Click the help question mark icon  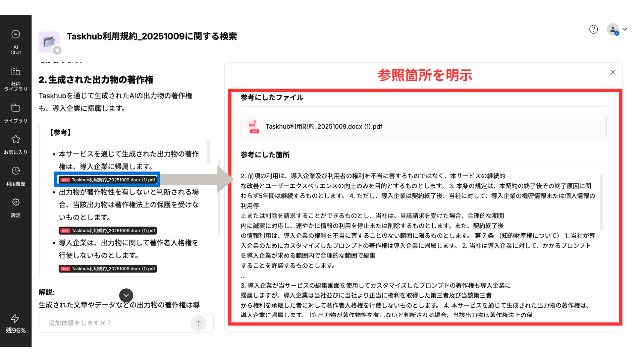593,29
